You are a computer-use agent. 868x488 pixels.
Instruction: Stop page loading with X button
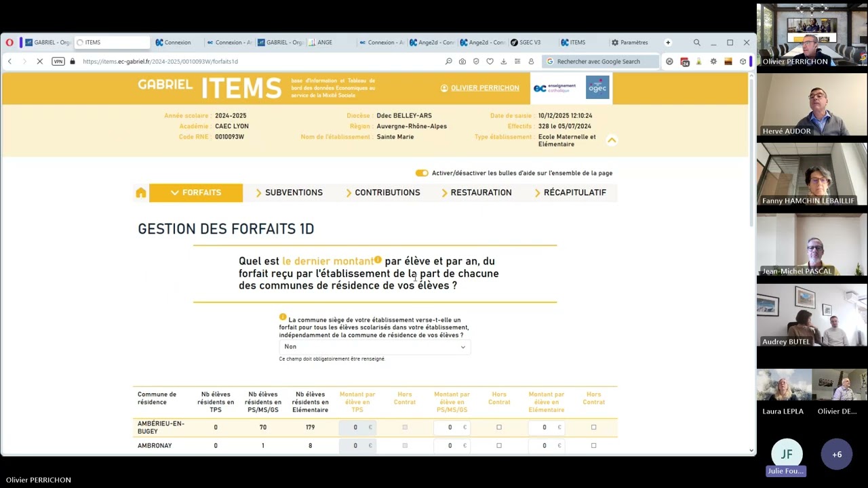coord(39,61)
